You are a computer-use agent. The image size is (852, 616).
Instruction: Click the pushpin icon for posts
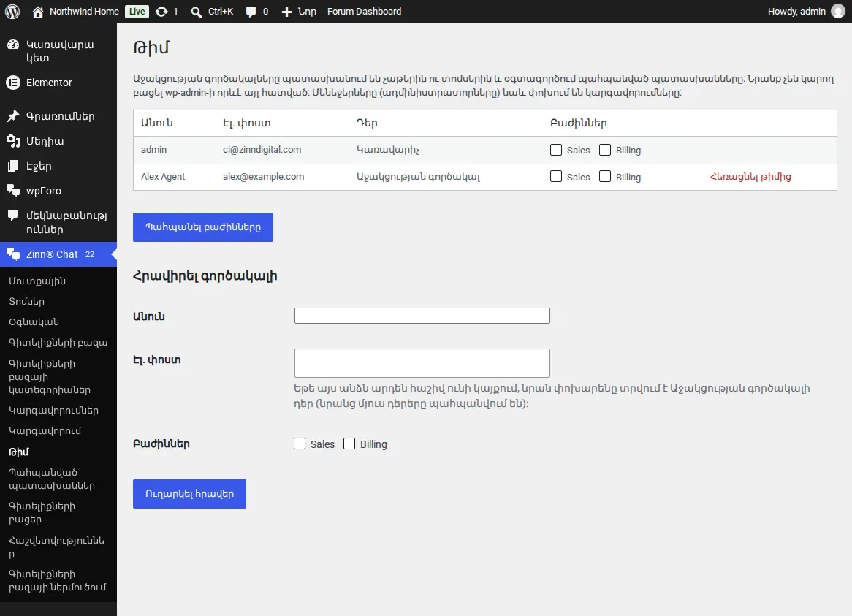(13, 116)
